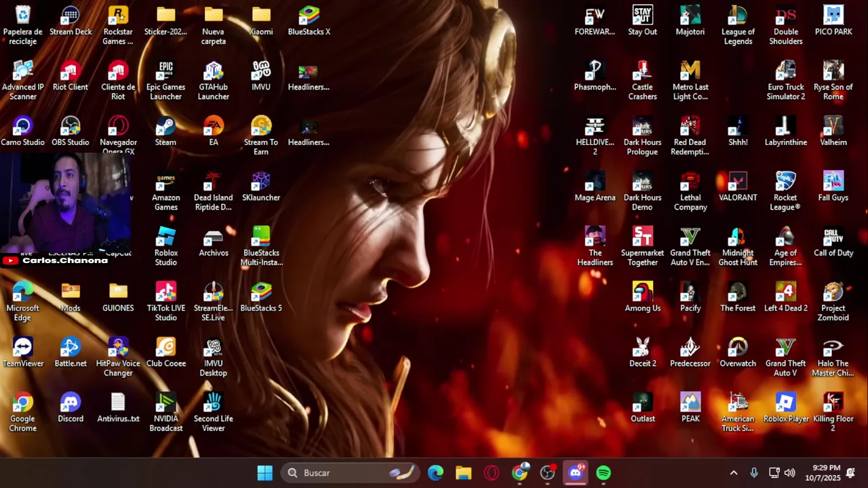The height and width of the screenshot is (488, 868).
Task: Select Killing Floor 2 icon
Action: [x=833, y=413]
